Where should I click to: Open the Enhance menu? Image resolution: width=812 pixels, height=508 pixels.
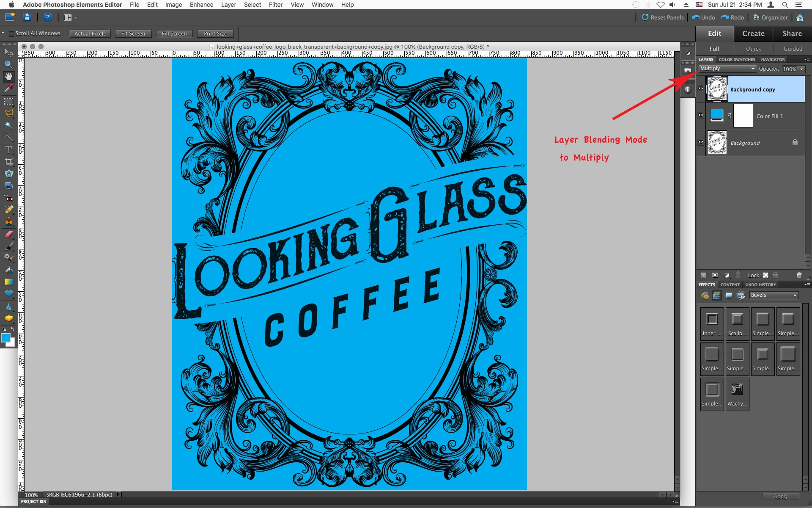pos(201,5)
